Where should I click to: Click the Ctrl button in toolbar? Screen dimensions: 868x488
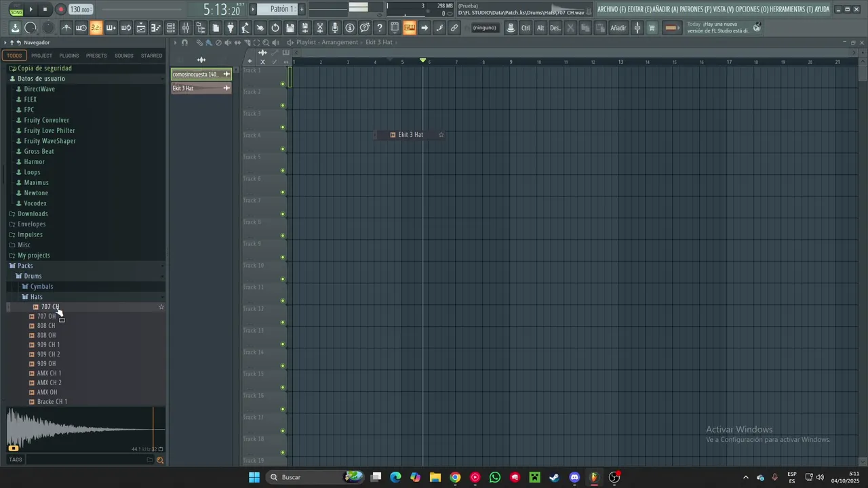[x=526, y=28]
